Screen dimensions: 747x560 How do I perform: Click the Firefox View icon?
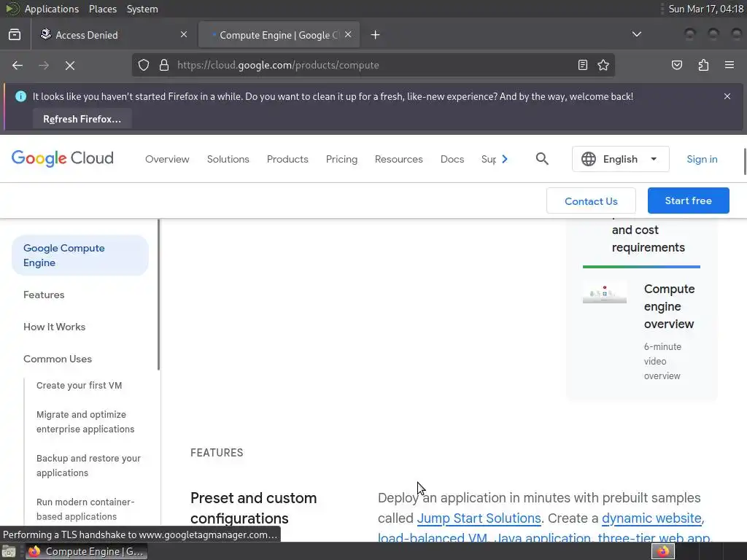pos(15,35)
